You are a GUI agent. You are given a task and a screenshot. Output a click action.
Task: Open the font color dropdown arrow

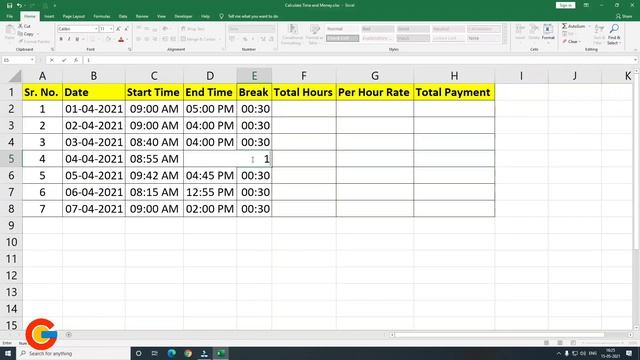point(127,39)
